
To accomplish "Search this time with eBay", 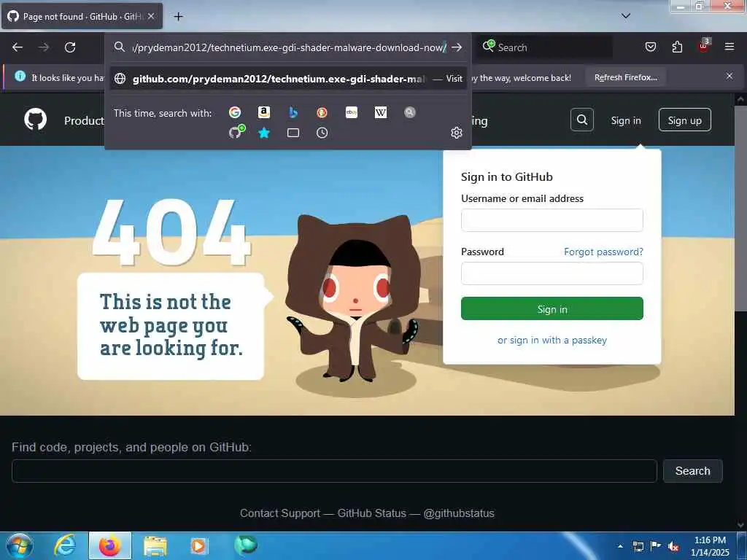I will click(x=351, y=112).
